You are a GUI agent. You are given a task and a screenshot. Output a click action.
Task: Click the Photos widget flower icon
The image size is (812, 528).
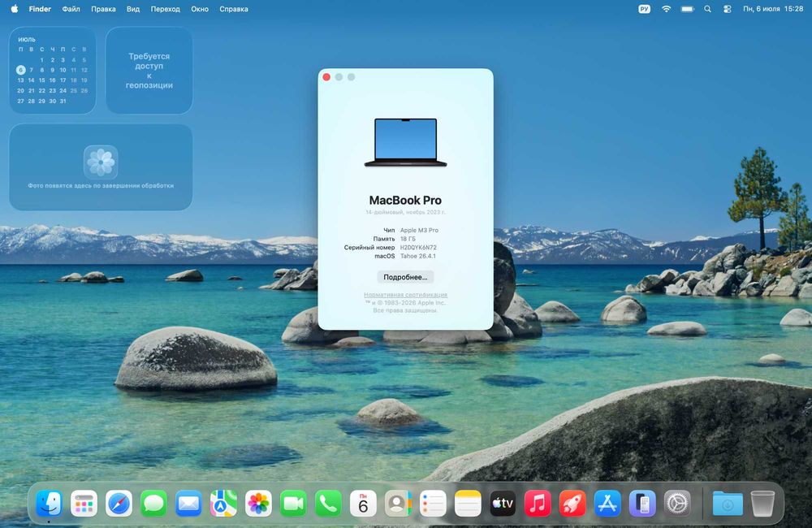[x=101, y=162]
